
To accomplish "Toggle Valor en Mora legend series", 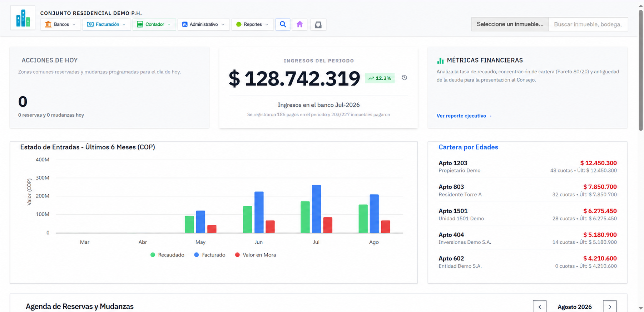I will pyautogui.click(x=256, y=255).
